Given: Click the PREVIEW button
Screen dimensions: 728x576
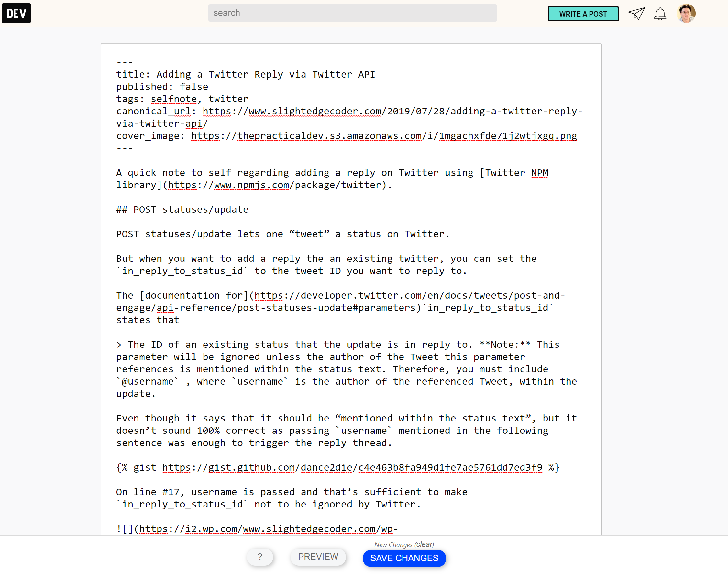Looking at the screenshot, I should point(318,557).
